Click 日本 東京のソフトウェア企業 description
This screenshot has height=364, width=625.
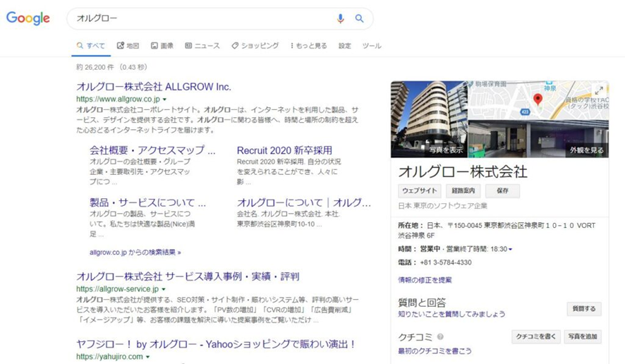coord(442,206)
